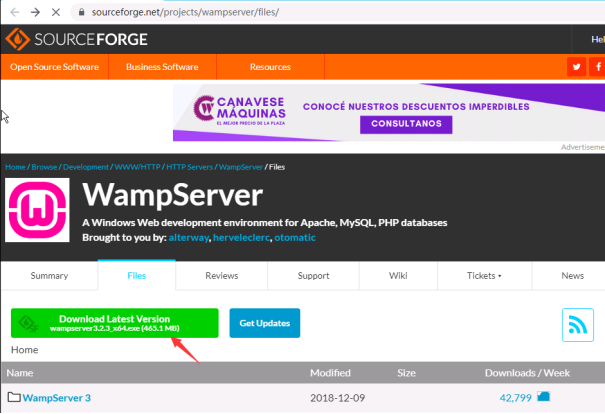The image size is (605, 414).
Task: Click the SourceForge logo
Action: tap(76, 39)
